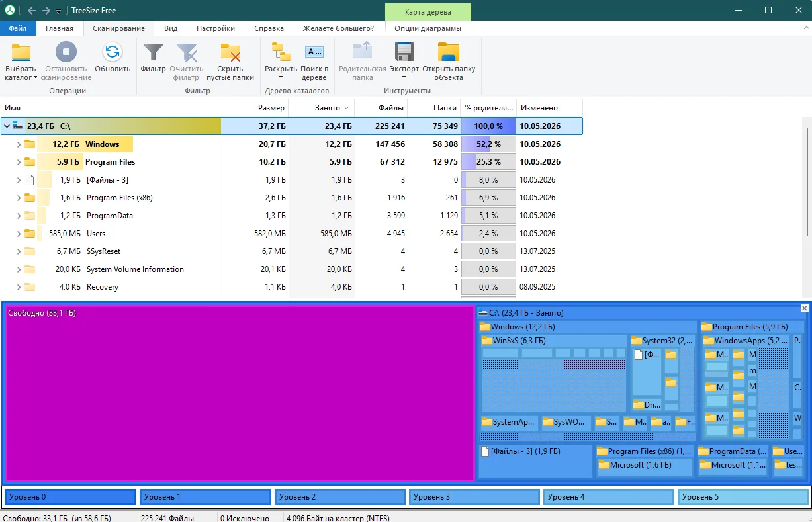Click the Recovery folder icon
The image size is (812, 522).
(30, 286)
